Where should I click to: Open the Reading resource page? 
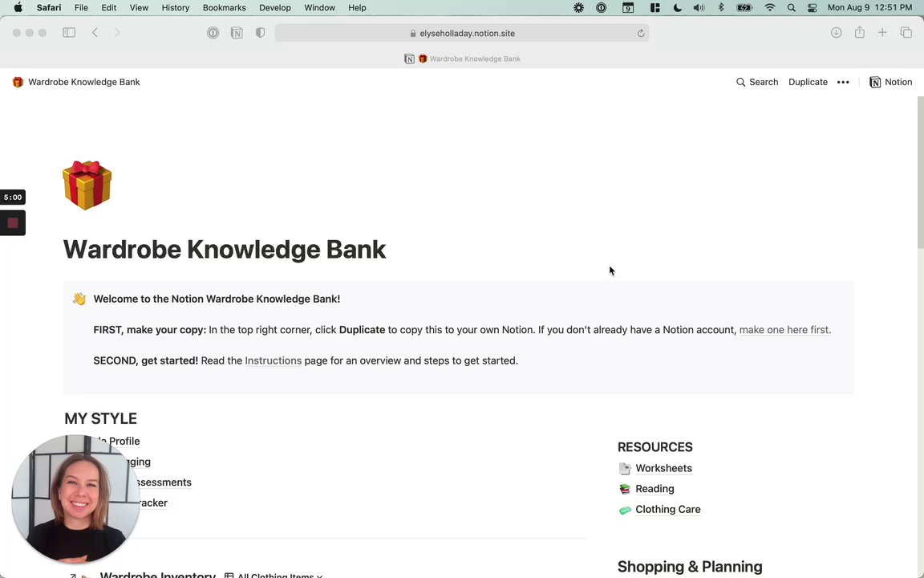654,489
